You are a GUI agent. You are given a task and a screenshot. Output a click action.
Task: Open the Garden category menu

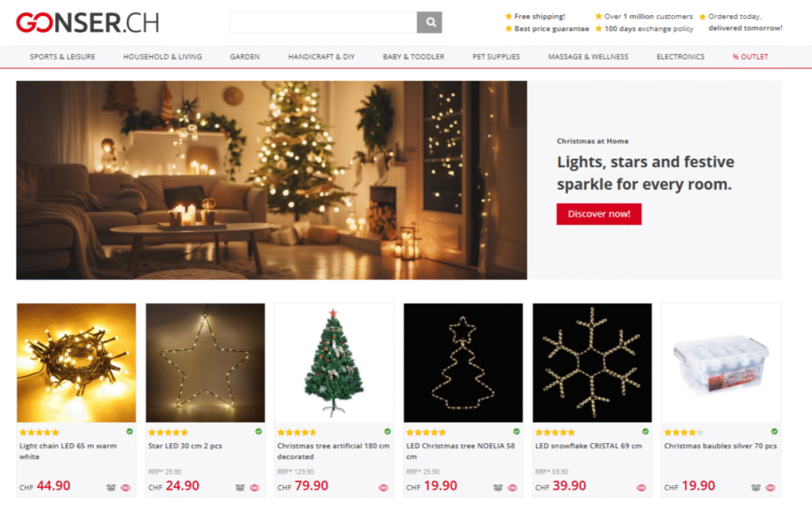click(245, 57)
